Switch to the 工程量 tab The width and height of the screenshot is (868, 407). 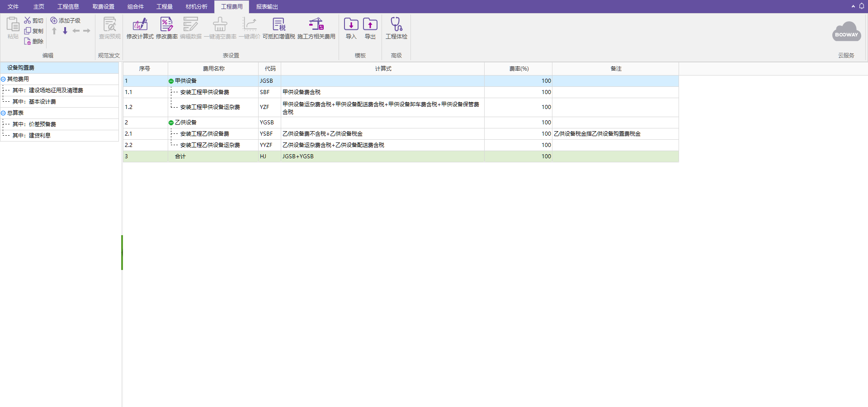(165, 7)
